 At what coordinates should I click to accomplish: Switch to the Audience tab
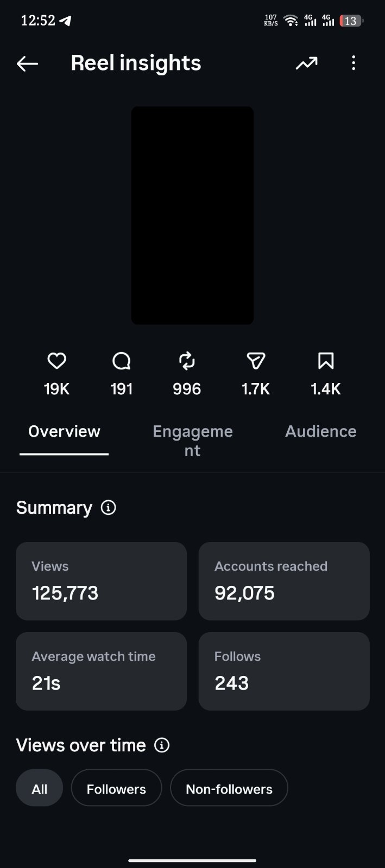321,432
